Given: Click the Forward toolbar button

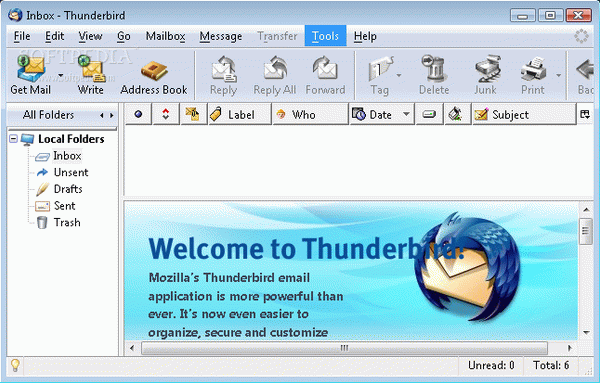Looking at the screenshot, I should [x=325, y=75].
